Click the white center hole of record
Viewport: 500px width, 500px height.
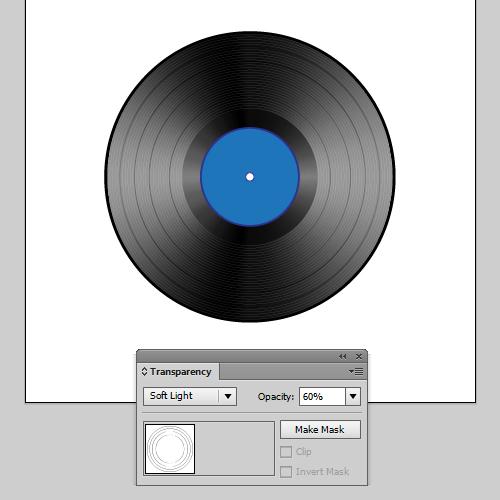point(250,177)
